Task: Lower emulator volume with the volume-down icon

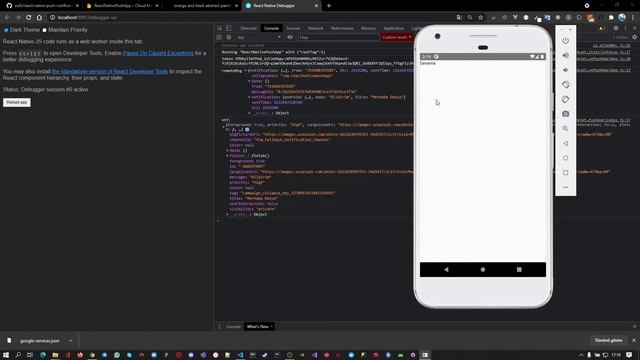Action: (x=565, y=70)
